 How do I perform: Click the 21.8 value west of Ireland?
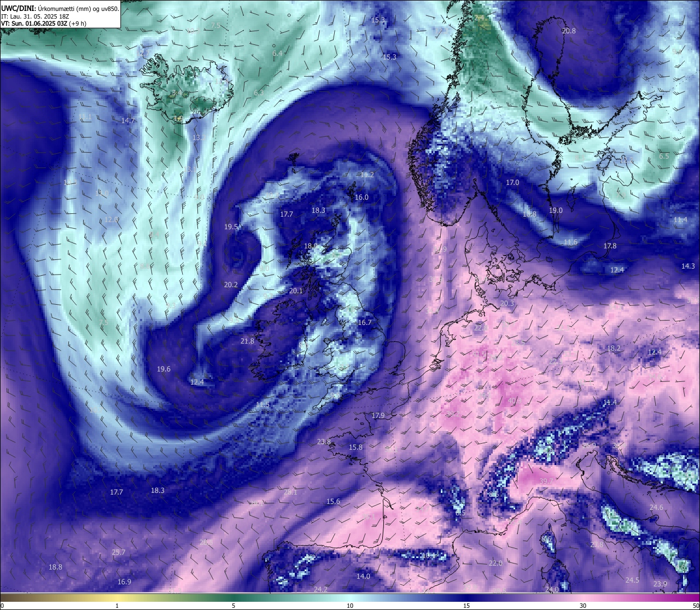point(247,341)
